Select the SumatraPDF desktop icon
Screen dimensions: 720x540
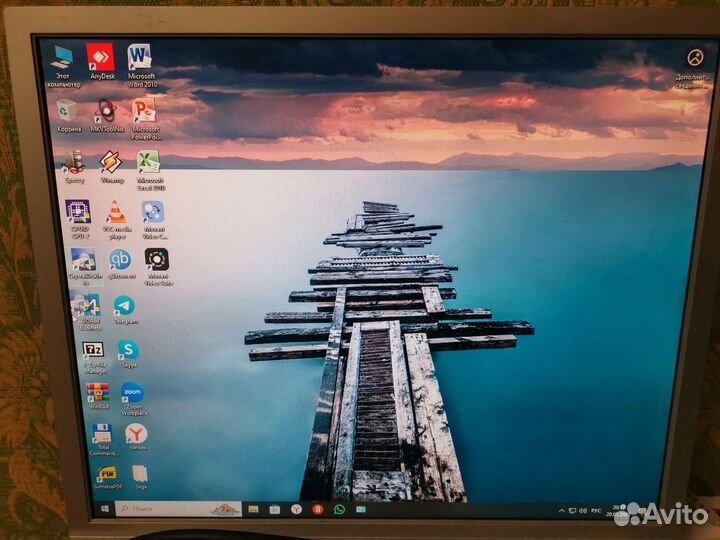coord(106,475)
